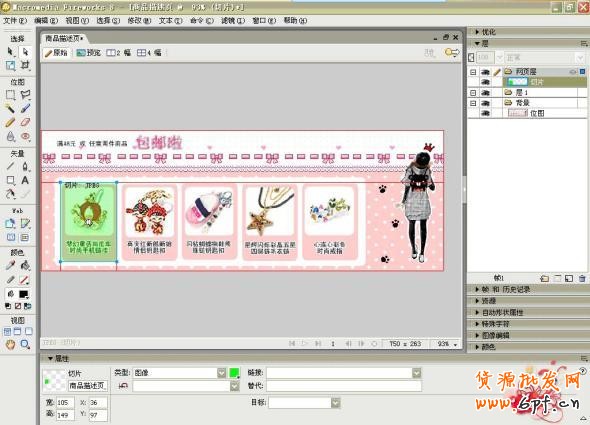Collapse the 网页层 layer tree
The height and width of the screenshot is (425, 590).
pos(473,72)
